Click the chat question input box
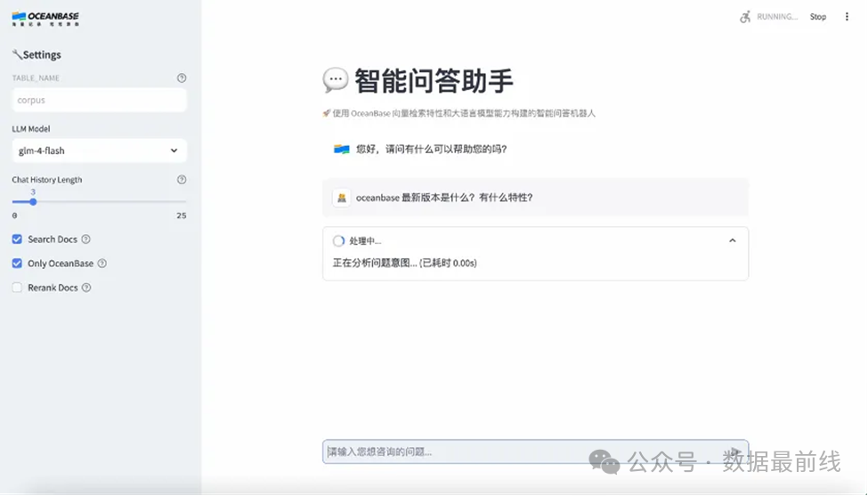The width and height of the screenshot is (868, 496). (x=535, y=451)
